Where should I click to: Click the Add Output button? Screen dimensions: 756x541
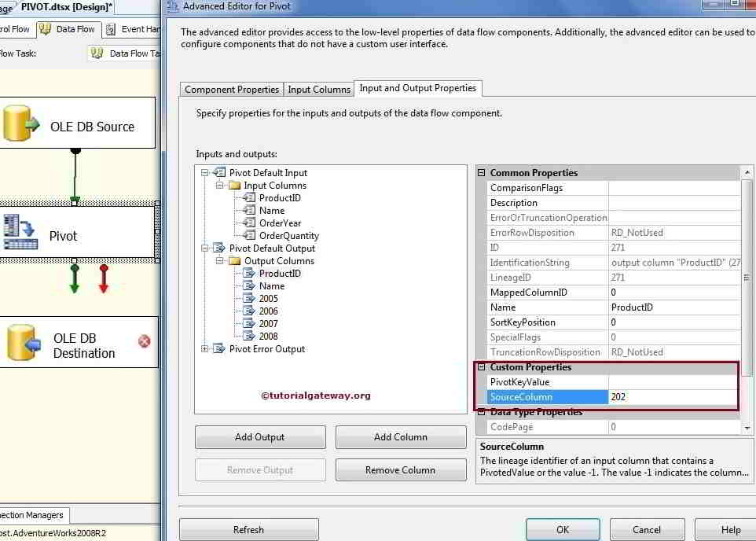point(259,437)
